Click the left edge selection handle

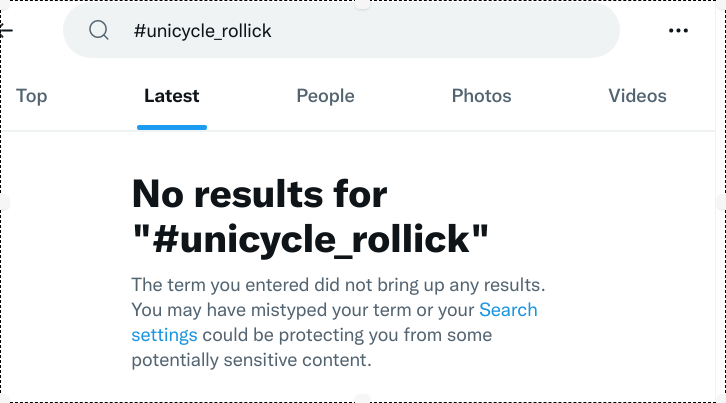tap(4, 202)
